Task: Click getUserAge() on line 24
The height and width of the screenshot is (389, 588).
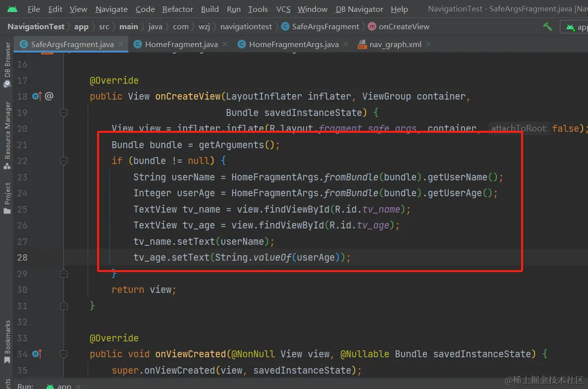Action: coord(460,193)
